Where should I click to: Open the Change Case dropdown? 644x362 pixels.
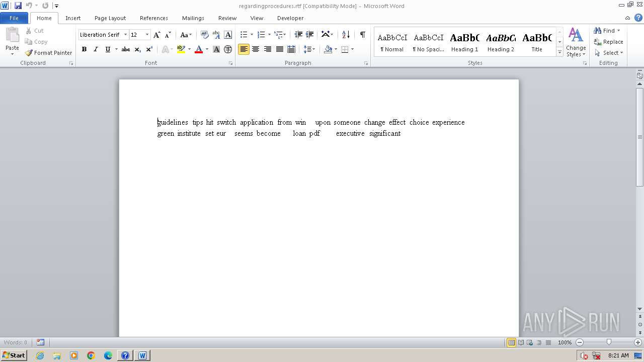186,35
